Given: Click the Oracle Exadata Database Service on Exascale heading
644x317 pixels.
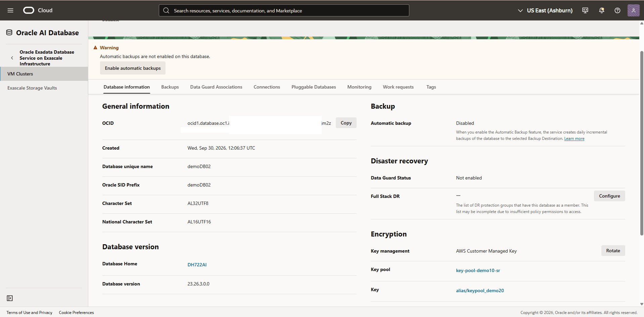Looking at the screenshot, I should tap(47, 58).
